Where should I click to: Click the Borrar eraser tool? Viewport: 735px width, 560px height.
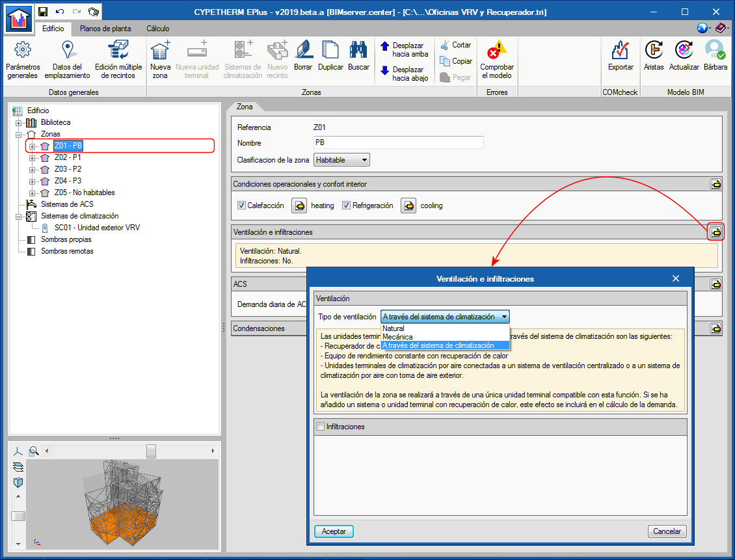point(303,56)
